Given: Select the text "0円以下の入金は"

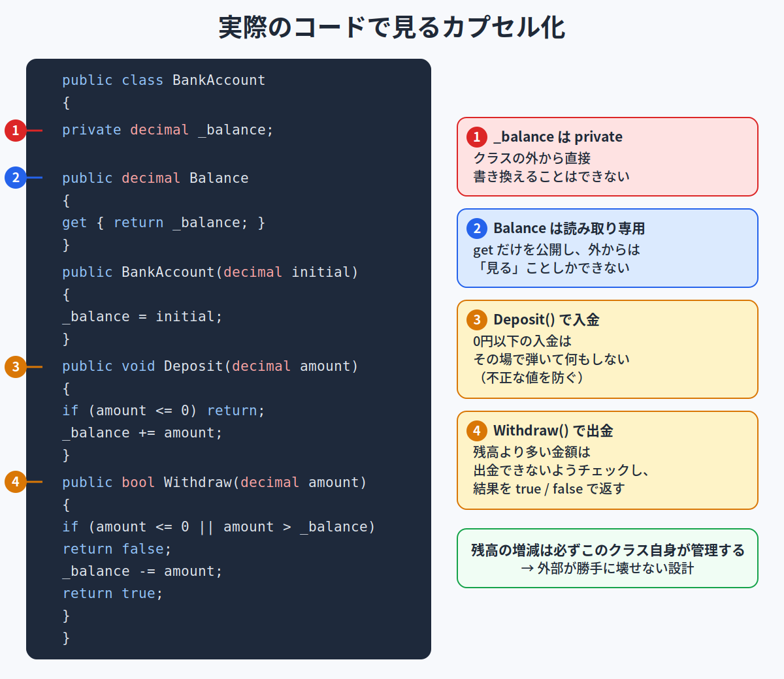Looking at the screenshot, I should coord(522,341).
